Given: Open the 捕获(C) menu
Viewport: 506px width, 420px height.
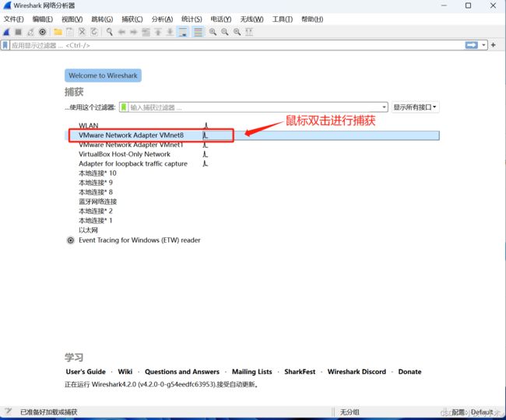Looking at the screenshot, I should point(132,19).
